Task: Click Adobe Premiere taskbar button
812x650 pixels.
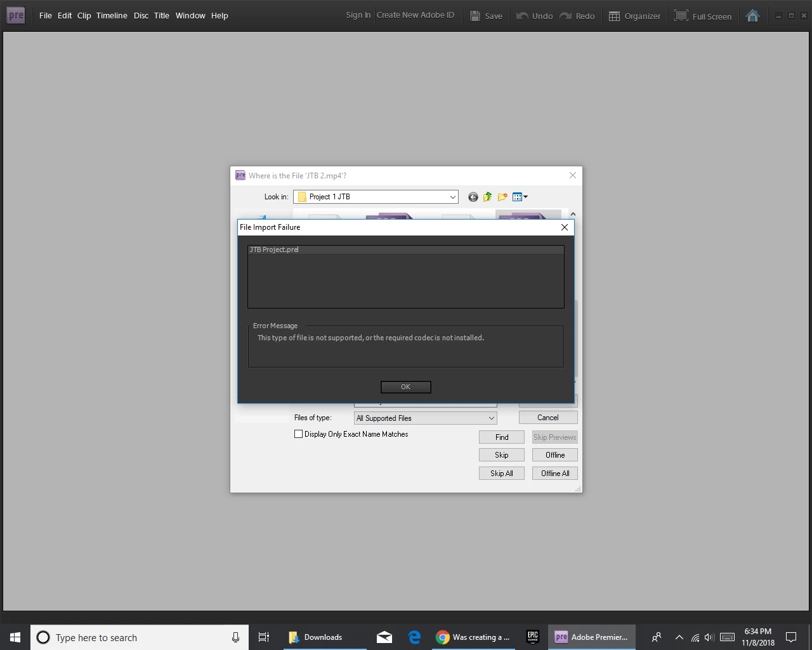Action: tap(591, 637)
